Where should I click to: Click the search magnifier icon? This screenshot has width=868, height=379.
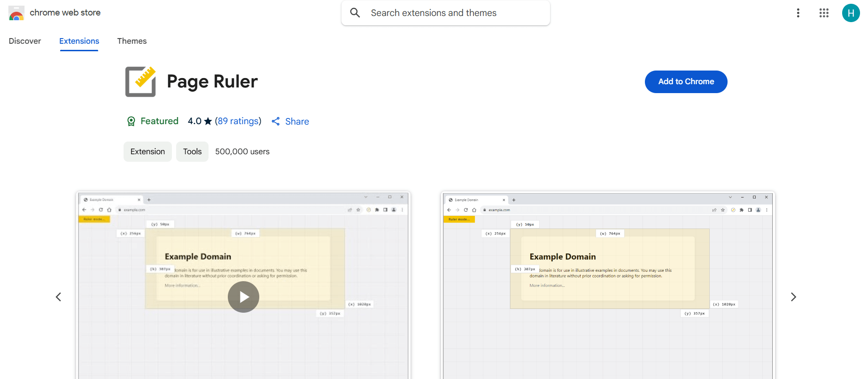(x=355, y=13)
